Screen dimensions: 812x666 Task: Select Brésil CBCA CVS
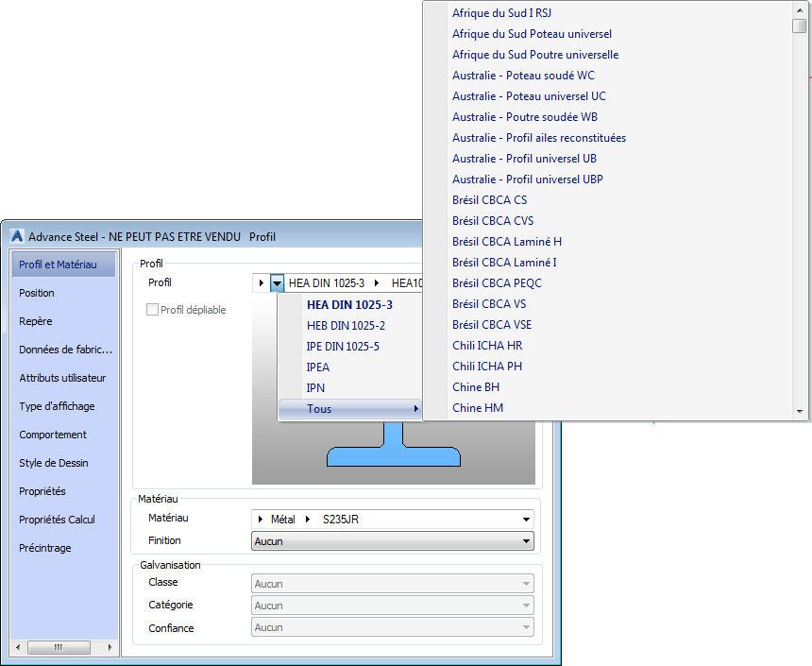tap(493, 220)
